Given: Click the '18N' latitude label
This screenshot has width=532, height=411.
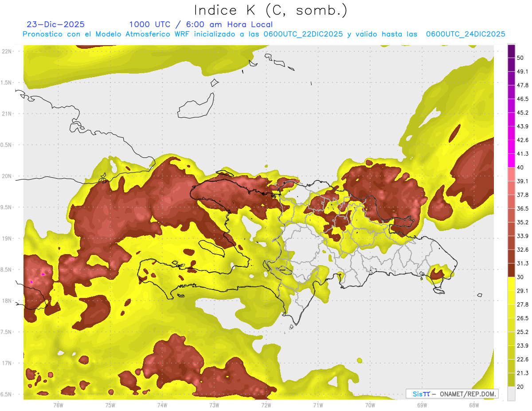Looking at the screenshot, I should click(6, 301).
